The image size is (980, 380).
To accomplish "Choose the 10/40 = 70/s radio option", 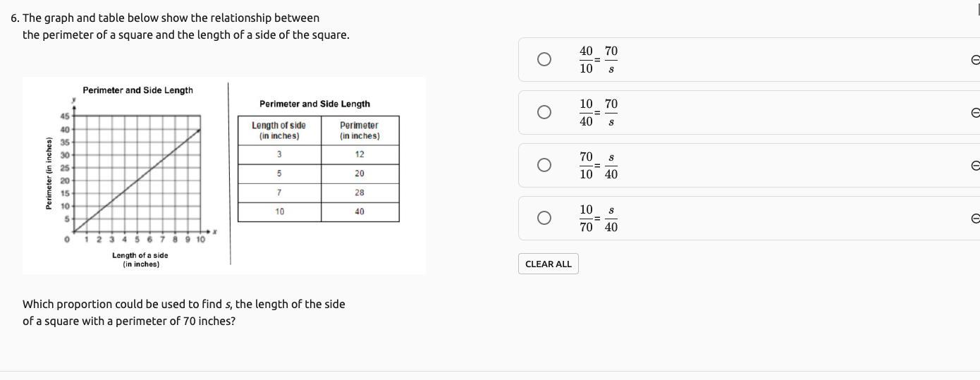I will click(x=544, y=112).
